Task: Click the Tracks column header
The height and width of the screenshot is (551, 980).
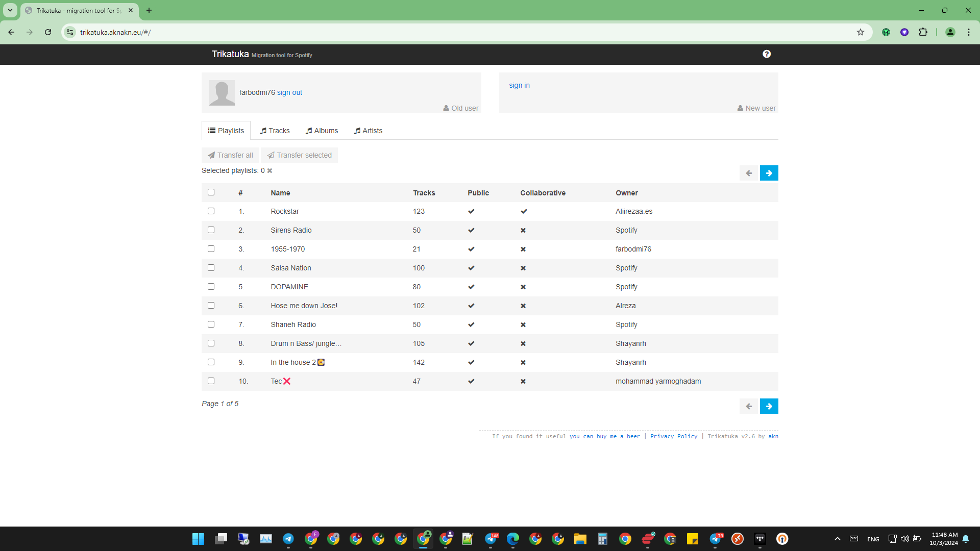Action: (424, 193)
